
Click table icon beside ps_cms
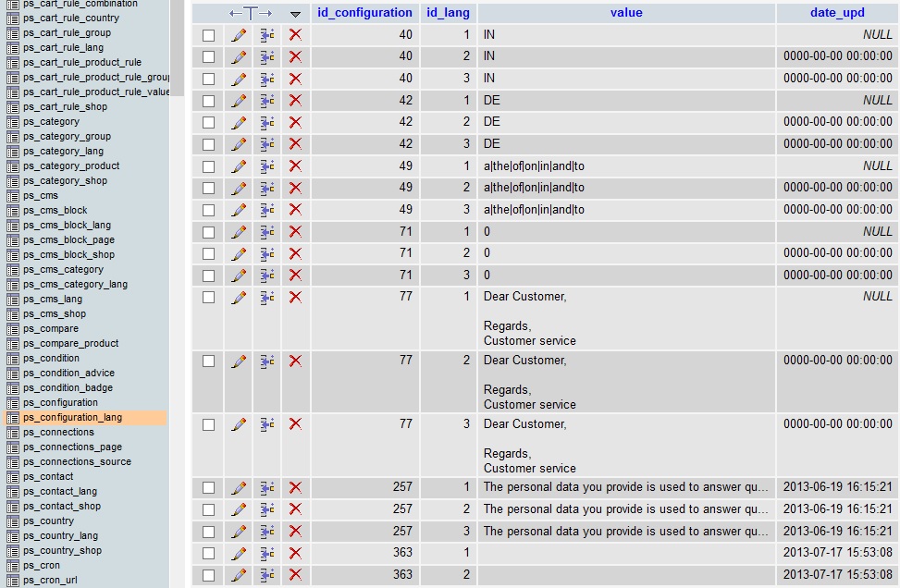point(13,196)
